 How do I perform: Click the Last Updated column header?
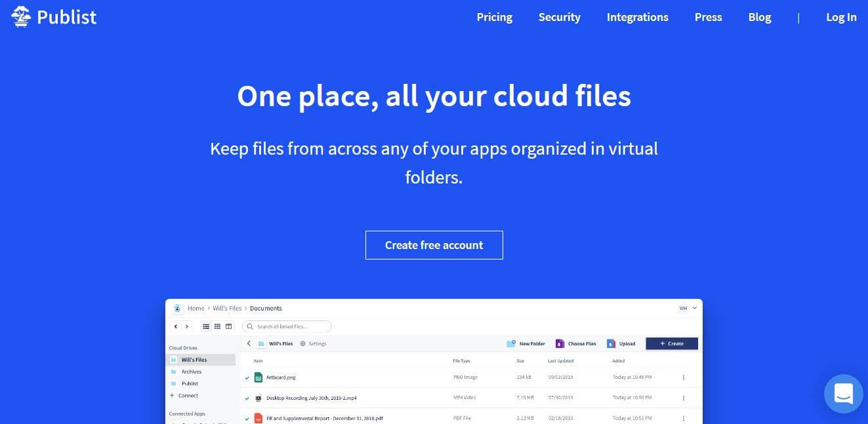(x=561, y=360)
